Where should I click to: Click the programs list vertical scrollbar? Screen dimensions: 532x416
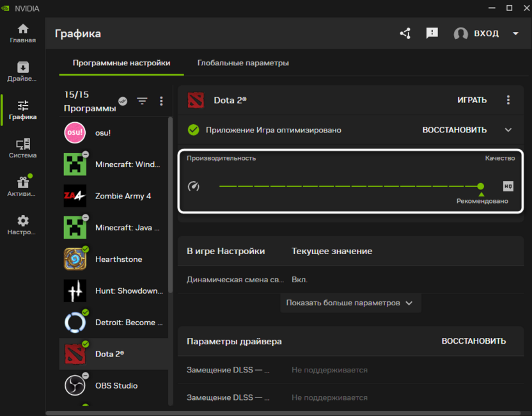pyautogui.click(x=170, y=204)
